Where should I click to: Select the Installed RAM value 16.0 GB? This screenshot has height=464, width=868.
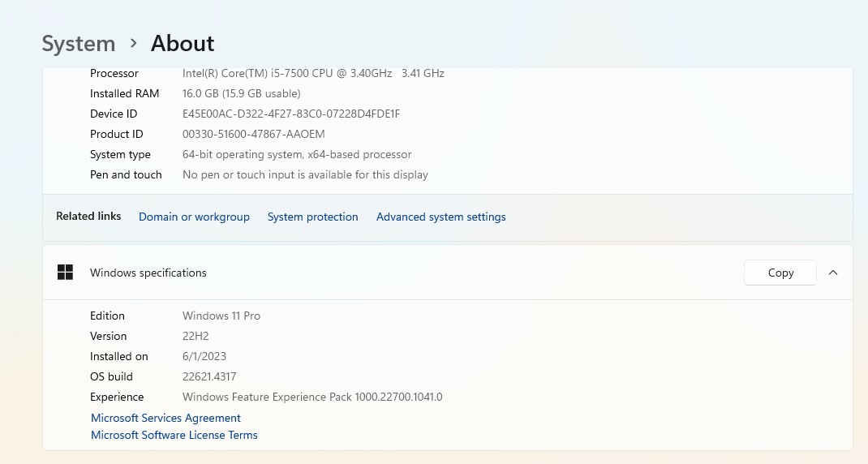click(242, 93)
